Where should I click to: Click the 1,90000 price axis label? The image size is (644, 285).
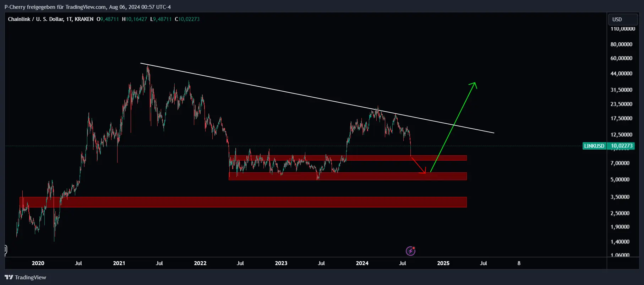coord(620,227)
